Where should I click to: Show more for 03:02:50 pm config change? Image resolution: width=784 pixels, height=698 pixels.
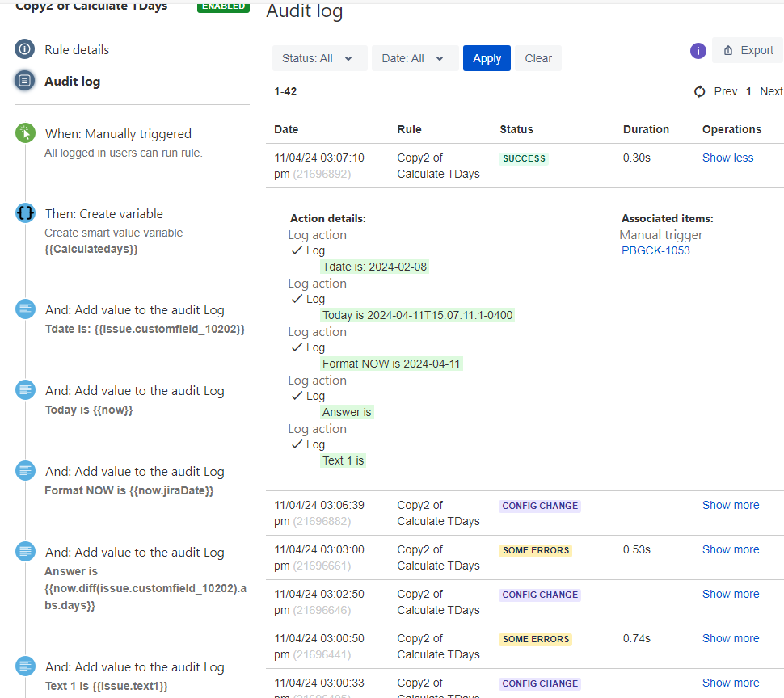coord(731,594)
